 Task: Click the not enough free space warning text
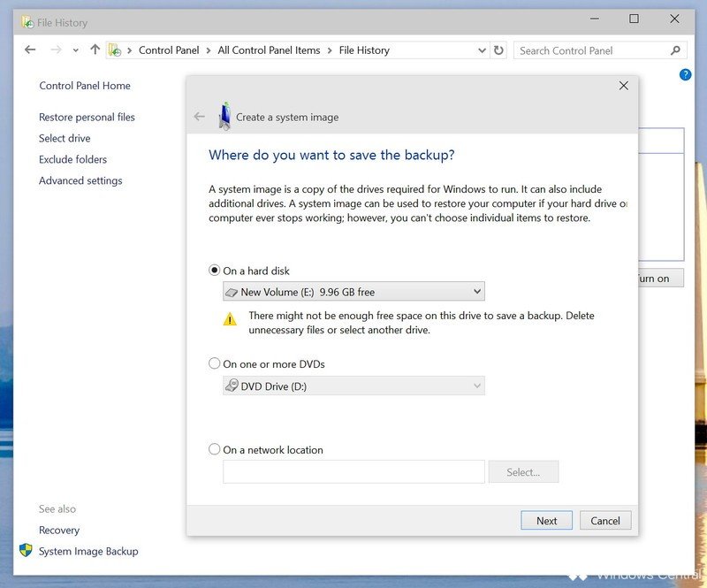pos(422,323)
